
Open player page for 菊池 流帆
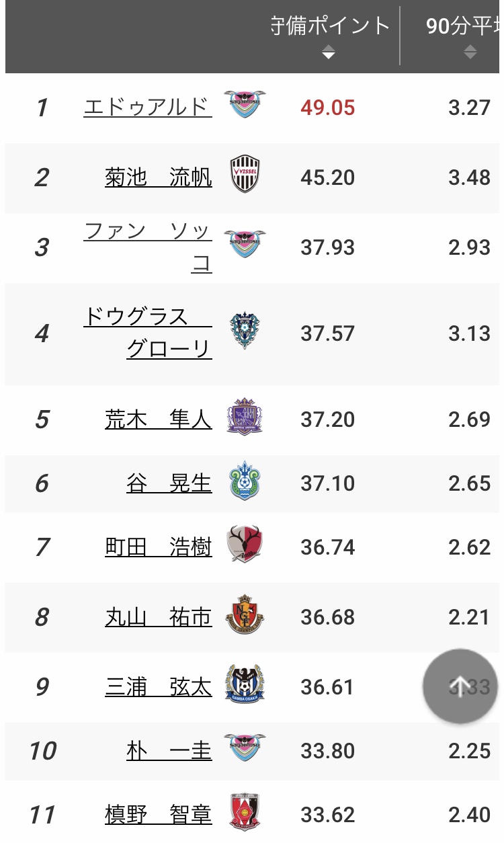(159, 177)
